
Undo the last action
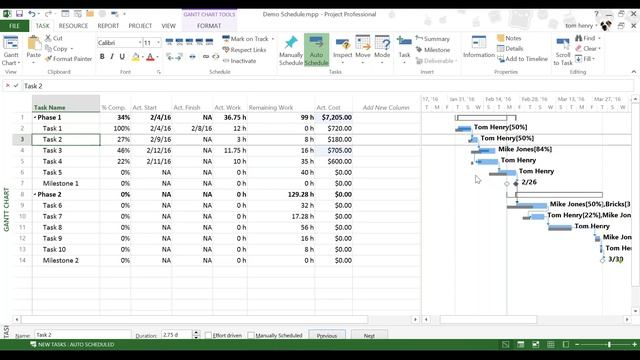coord(31,14)
